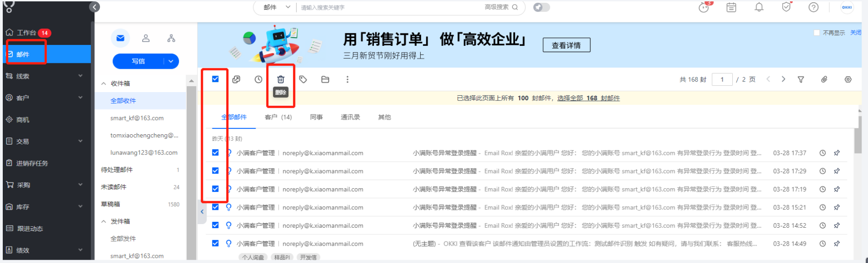Go to previous page arrow
This screenshot has height=263, width=868.
click(x=768, y=79)
